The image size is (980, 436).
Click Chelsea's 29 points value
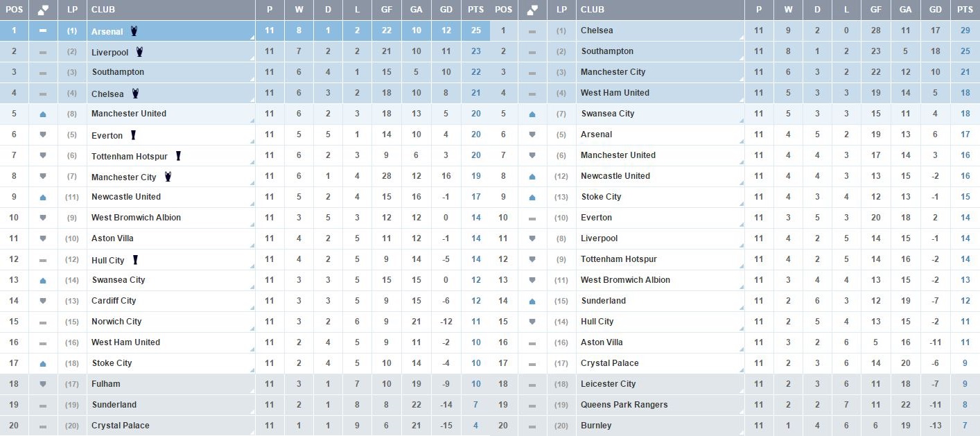[x=965, y=30]
